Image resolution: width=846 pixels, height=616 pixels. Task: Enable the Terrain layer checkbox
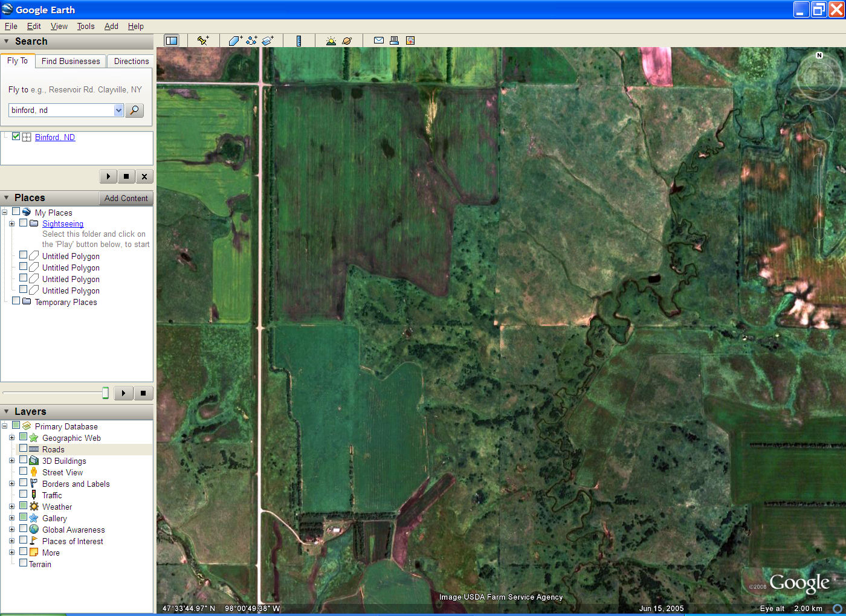[23, 563]
